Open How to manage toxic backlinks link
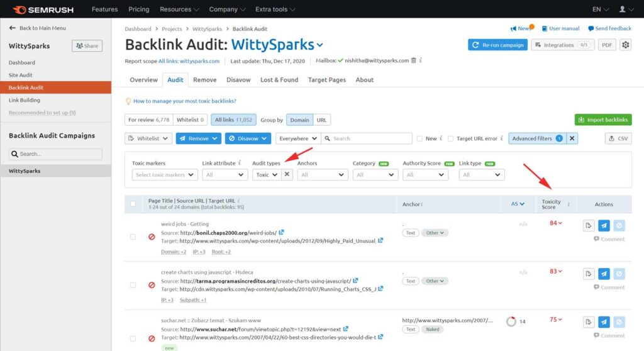 [185, 101]
